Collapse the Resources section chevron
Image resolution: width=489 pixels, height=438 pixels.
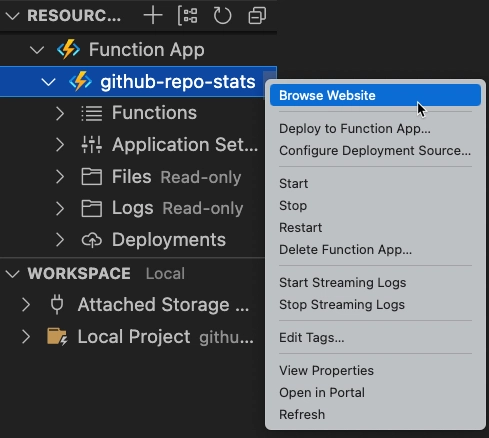pos(13,16)
